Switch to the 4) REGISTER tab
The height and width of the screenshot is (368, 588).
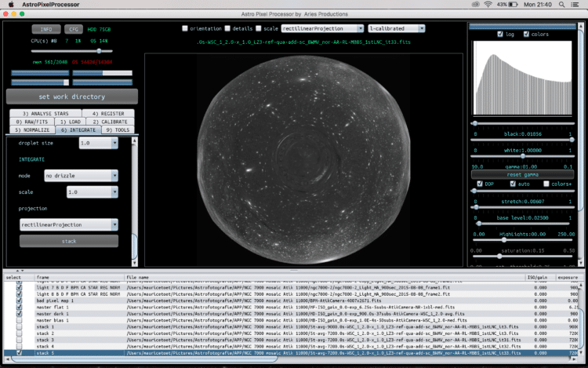[108, 113]
